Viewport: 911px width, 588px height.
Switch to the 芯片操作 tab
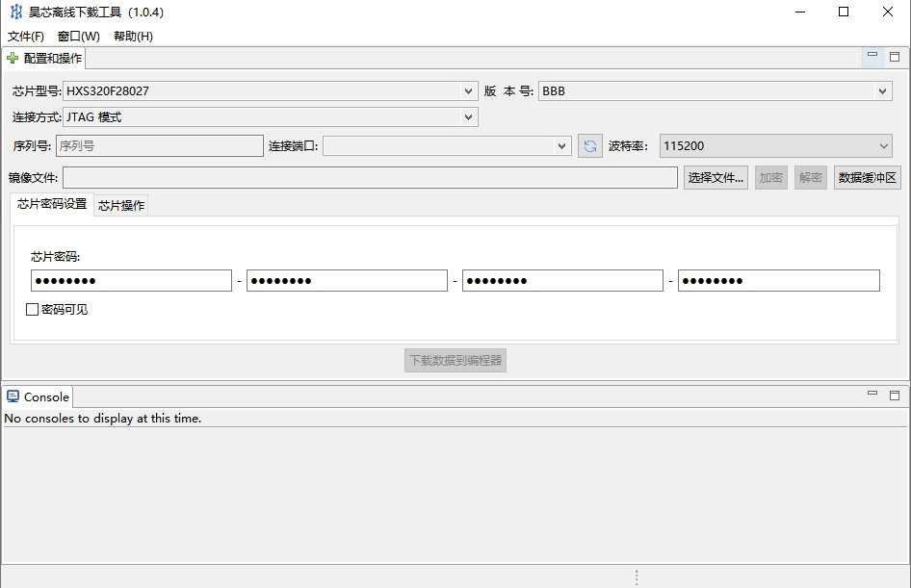[x=120, y=206]
